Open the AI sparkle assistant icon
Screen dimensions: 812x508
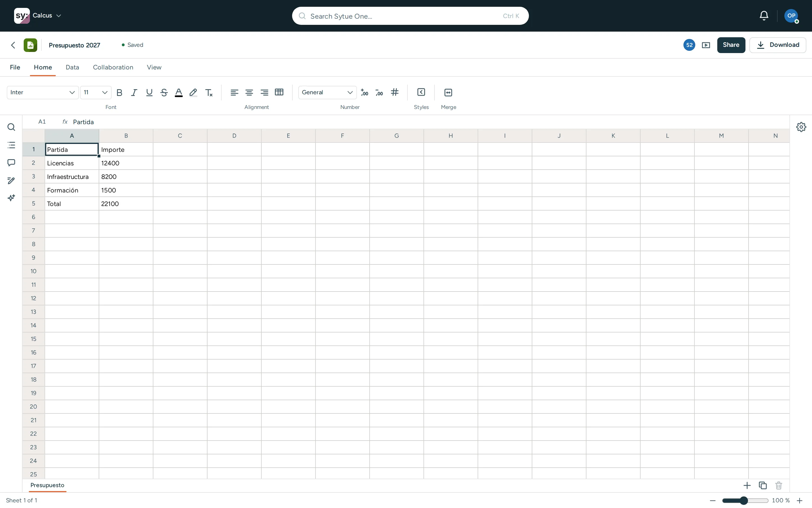click(11, 198)
